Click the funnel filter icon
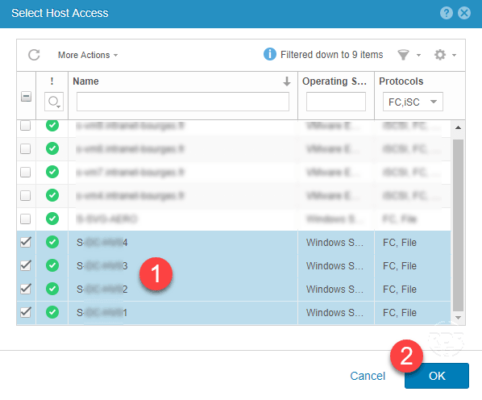This screenshot has width=482, height=400. pyautogui.click(x=403, y=55)
